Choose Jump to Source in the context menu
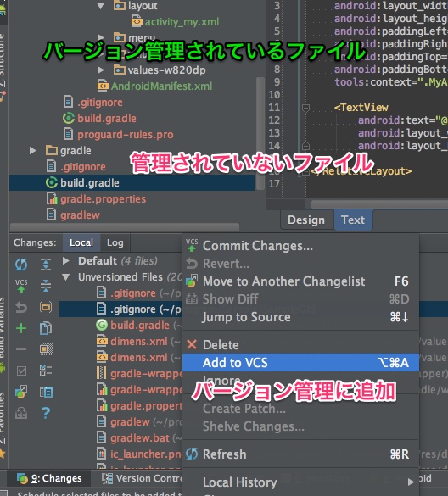Image resolution: width=448 pixels, height=496 pixels. click(x=300, y=317)
